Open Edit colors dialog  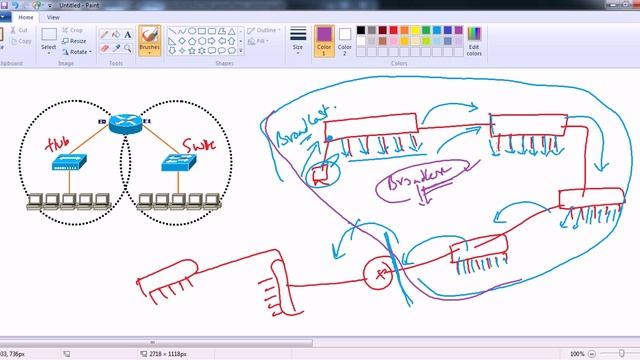[x=474, y=41]
